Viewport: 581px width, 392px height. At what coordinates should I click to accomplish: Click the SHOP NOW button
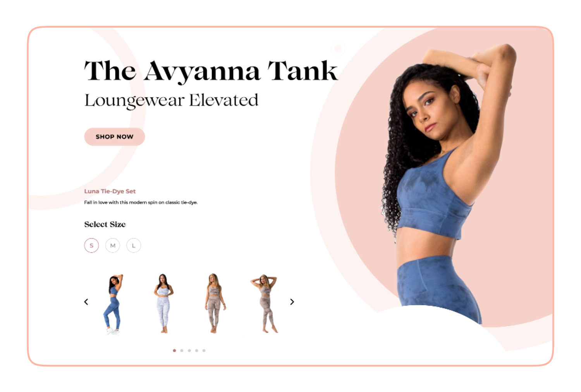pos(115,137)
